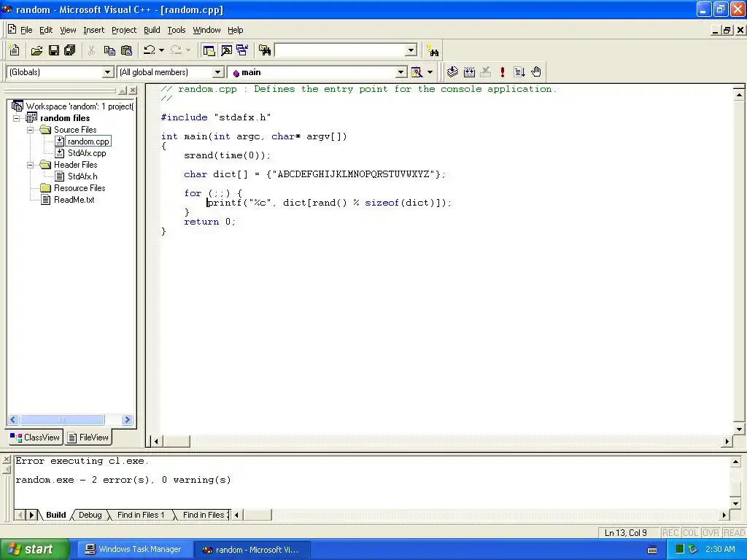Click the Go debug icon
The image size is (747, 560).
click(519, 72)
